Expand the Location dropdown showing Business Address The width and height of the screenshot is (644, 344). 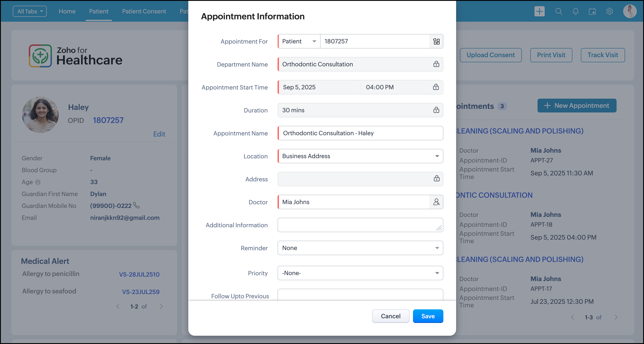(360, 156)
